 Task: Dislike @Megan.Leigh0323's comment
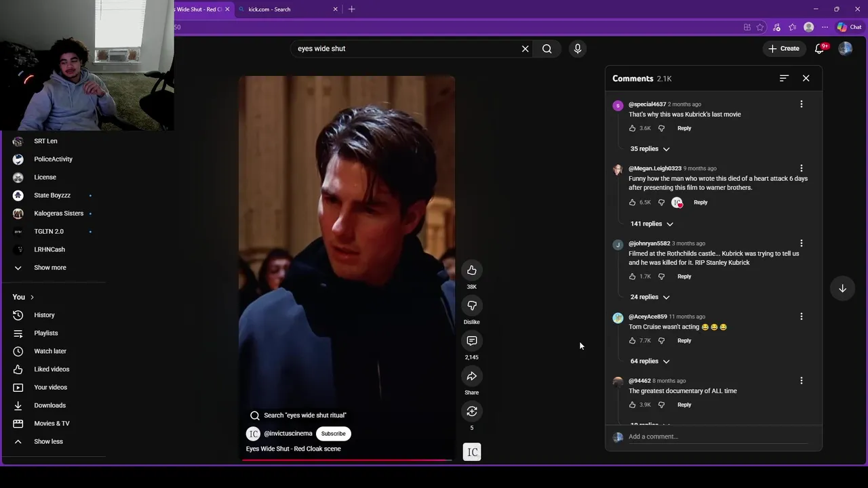point(662,202)
